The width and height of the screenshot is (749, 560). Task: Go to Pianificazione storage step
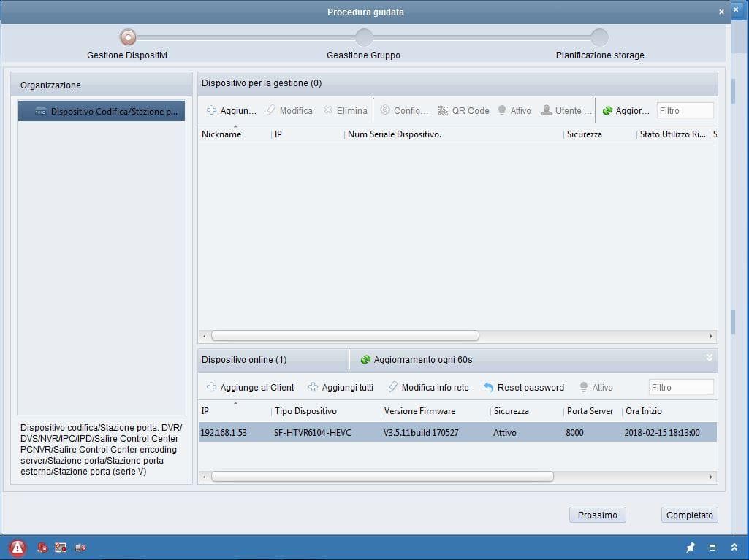click(x=599, y=37)
